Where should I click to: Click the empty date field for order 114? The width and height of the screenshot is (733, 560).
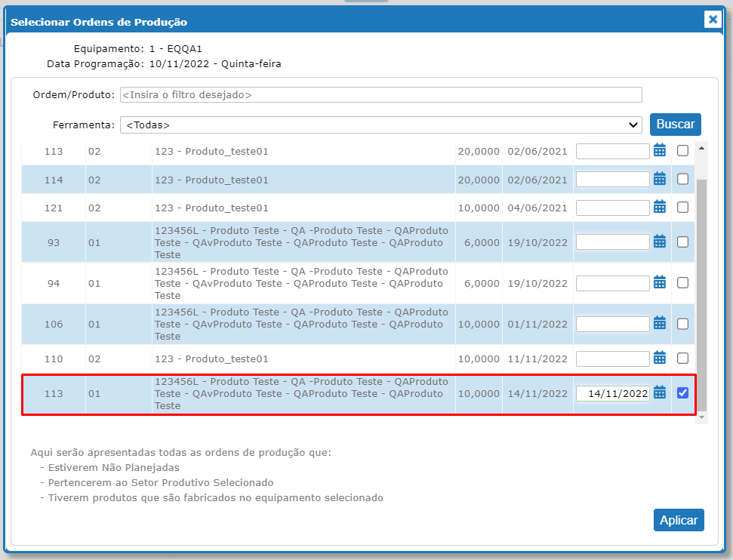tap(612, 179)
